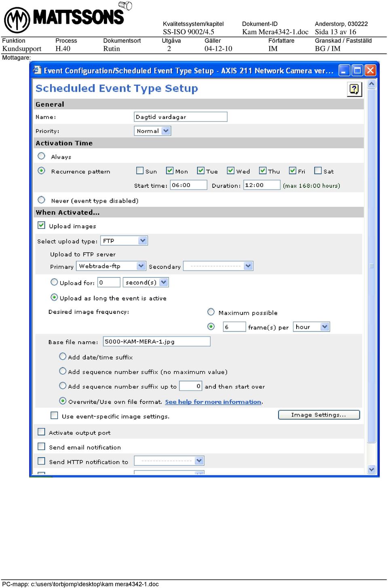Click the sequence number maximum field
388x588 pixels.
(x=191, y=386)
